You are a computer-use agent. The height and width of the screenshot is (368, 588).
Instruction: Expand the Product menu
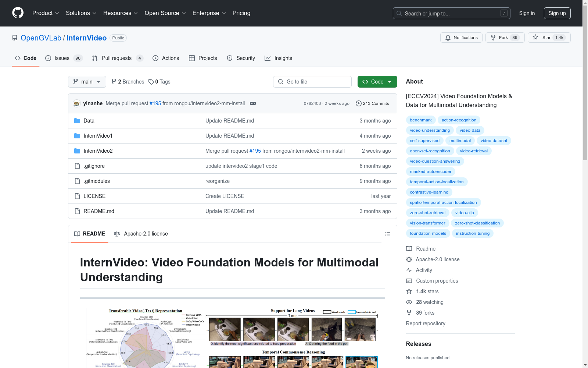[x=46, y=13]
